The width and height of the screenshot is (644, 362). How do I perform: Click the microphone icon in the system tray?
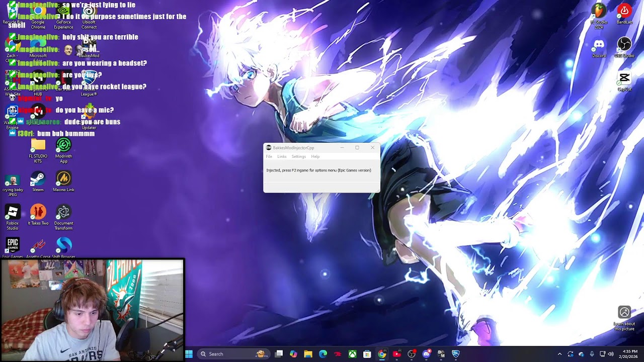(592, 354)
